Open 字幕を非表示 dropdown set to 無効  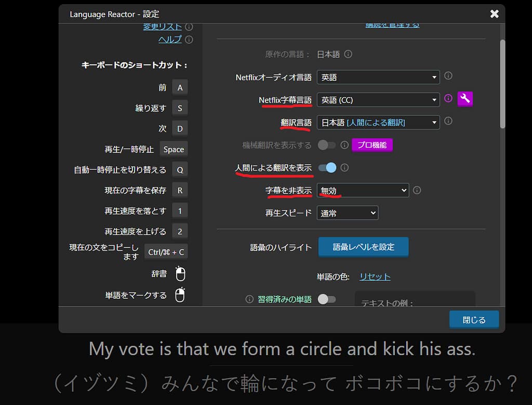click(x=363, y=191)
